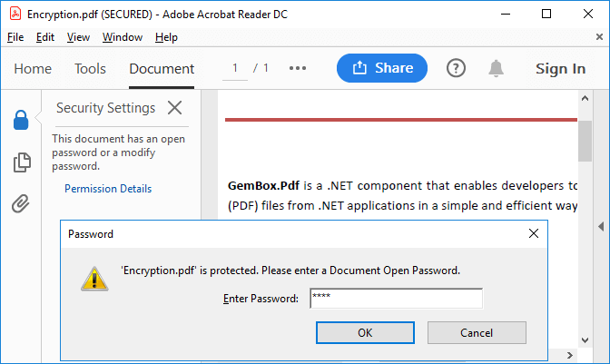Switch to the Home tab
This screenshot has width=610, height=364.
point(33,69)
